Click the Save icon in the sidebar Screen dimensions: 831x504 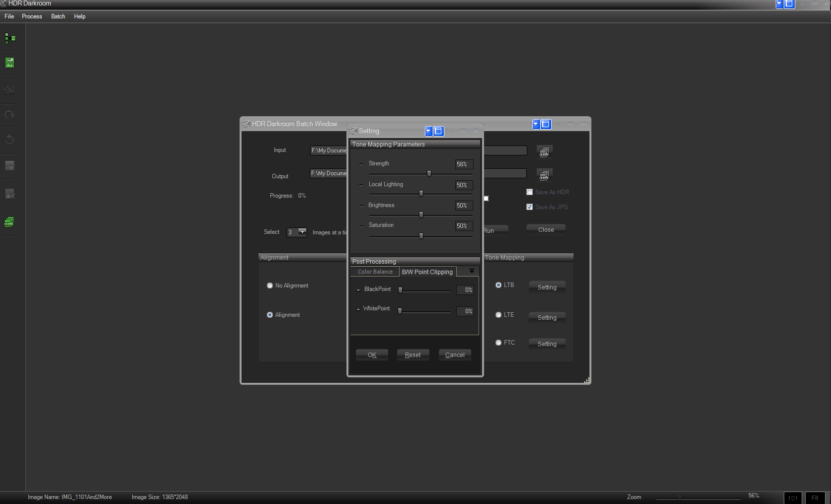(10, 165)
